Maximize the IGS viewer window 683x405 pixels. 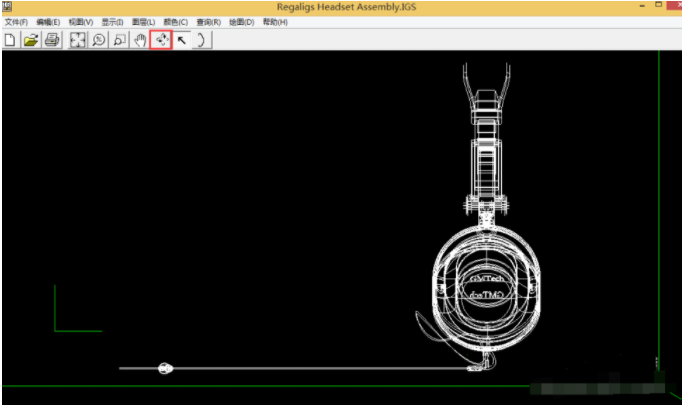[x=659, y=5]
